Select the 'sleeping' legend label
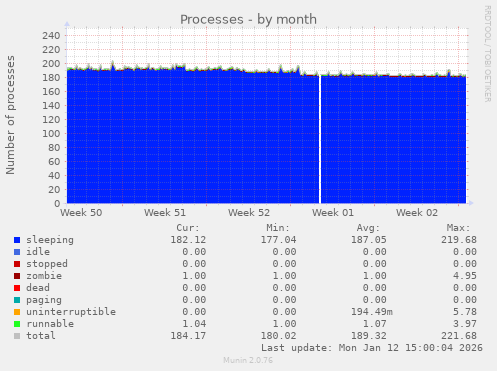Viewport: 497px width, 371px height. click(x=50, y=240)
